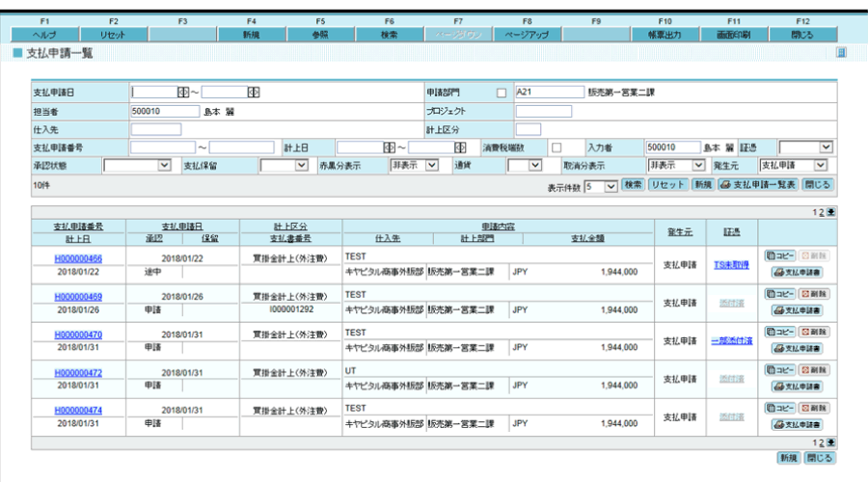Click リセット button in filter panel
868x482 pixels.
tap(667, 185)
